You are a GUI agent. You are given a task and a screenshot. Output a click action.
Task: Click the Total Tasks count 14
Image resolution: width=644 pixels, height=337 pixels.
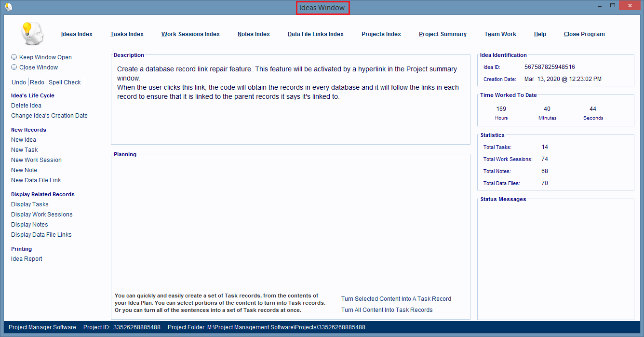(545, 147)
